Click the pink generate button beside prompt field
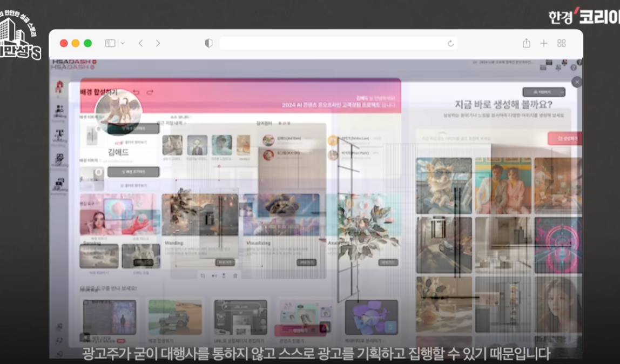The height and width of the screenshot is (364, 620). pyautogui.click(x=564, y=139)
